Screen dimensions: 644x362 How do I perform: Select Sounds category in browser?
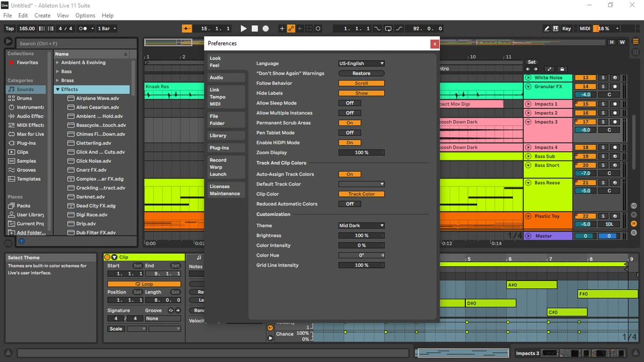click(x=25, y=90)
